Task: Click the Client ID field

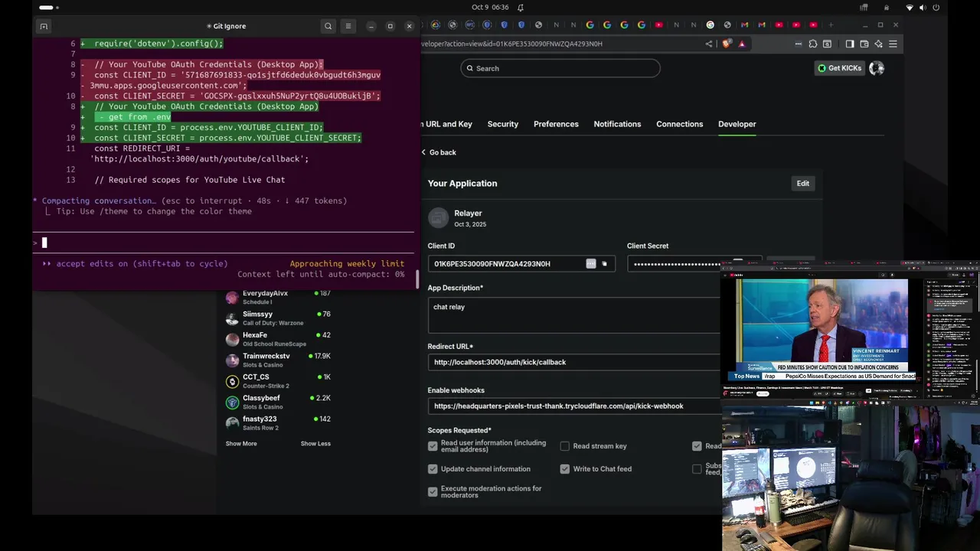Action: (x=521, y=264)
